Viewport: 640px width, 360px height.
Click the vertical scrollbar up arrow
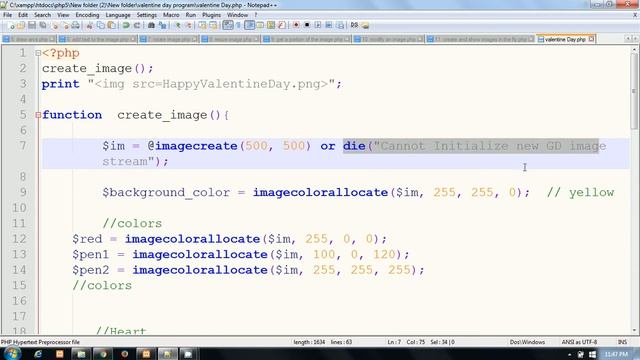click(x=634, y=49)
